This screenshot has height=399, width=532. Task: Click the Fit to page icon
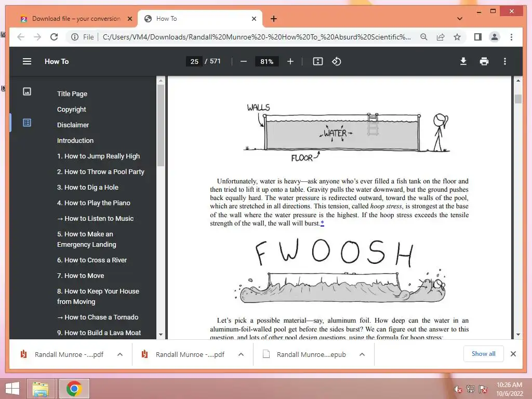point(317,61)
